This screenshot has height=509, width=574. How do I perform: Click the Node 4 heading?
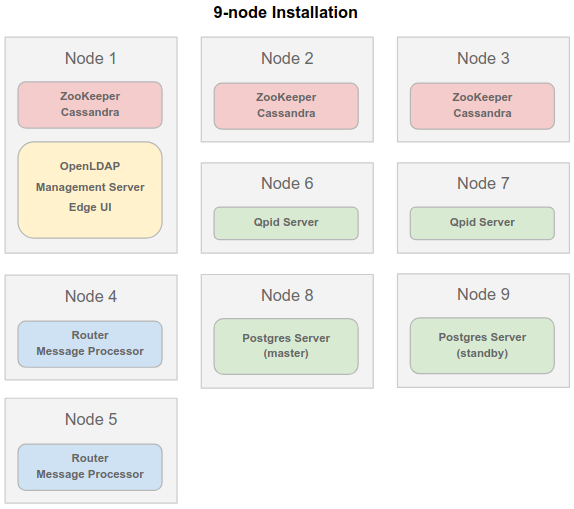tap(91, 296)
